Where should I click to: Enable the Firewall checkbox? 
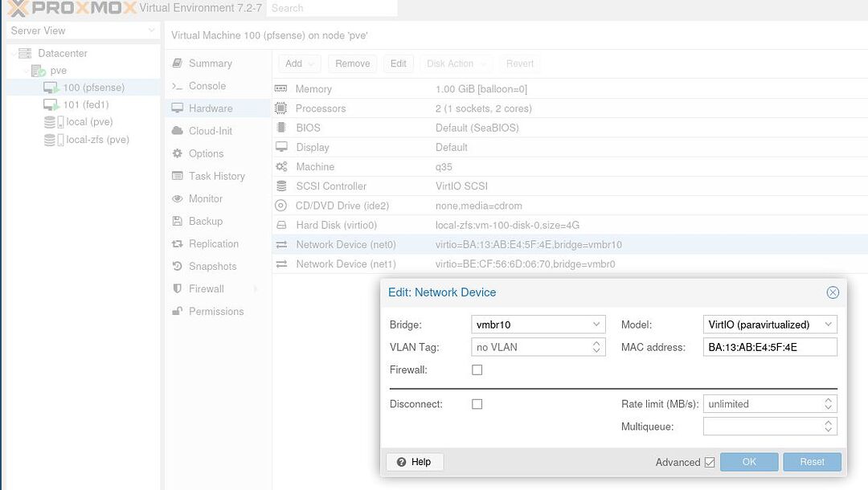477,370
